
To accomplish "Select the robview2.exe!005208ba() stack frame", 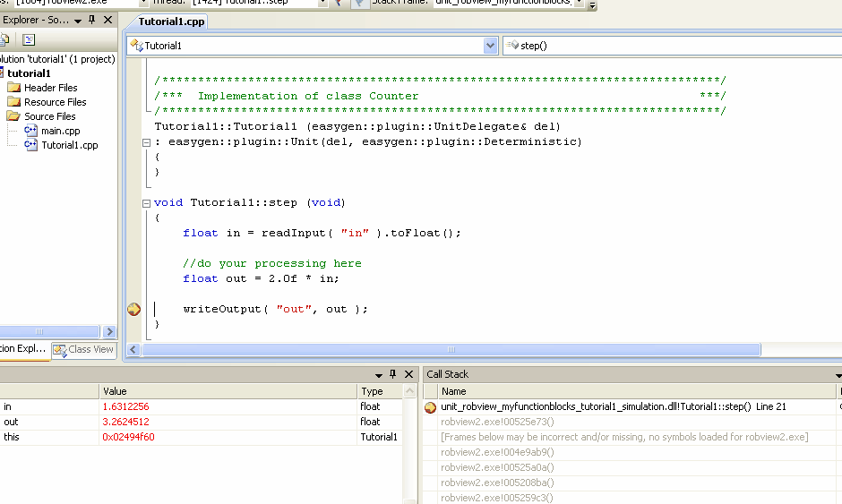I will (497, 483).
